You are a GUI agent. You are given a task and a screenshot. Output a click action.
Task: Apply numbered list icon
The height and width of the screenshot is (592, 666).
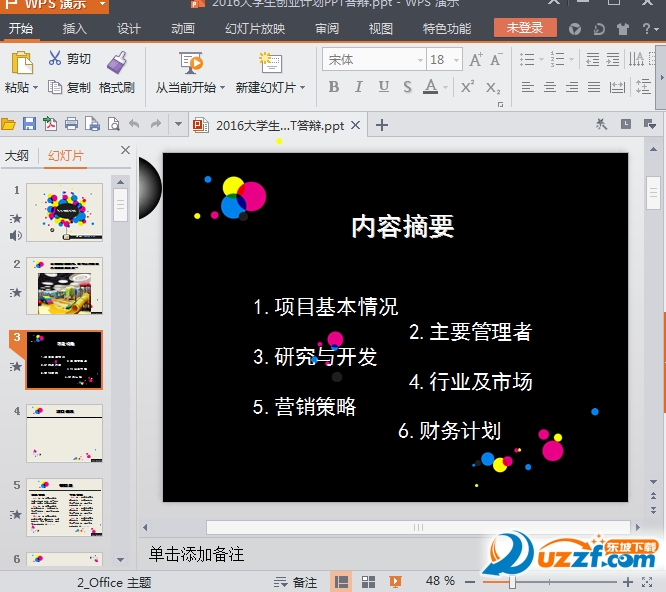click(x=557, y=59)
